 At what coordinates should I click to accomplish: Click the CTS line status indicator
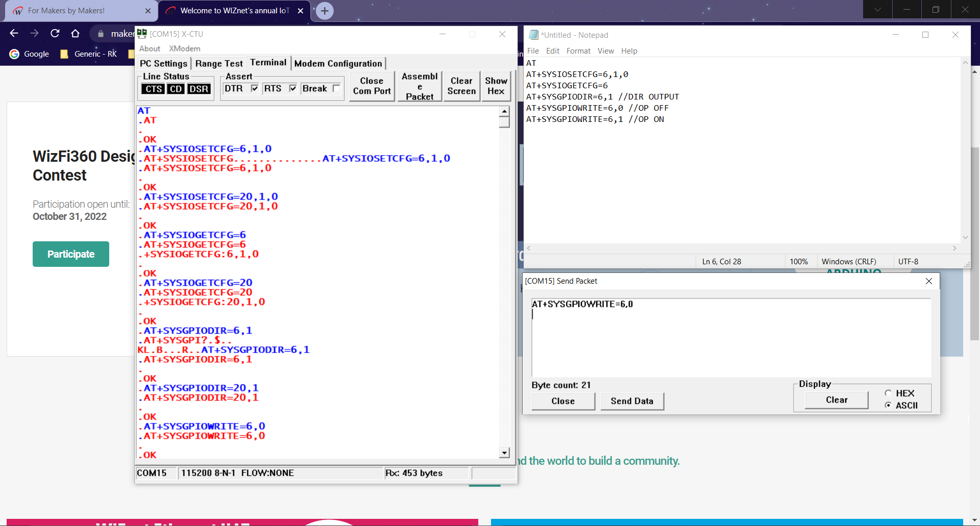[153, 89]
